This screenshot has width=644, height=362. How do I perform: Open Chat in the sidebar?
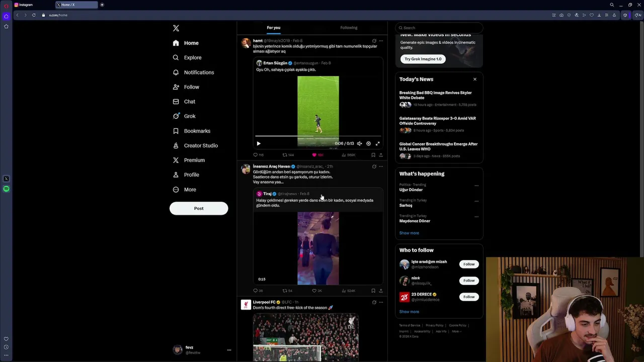tap(184, 102)
